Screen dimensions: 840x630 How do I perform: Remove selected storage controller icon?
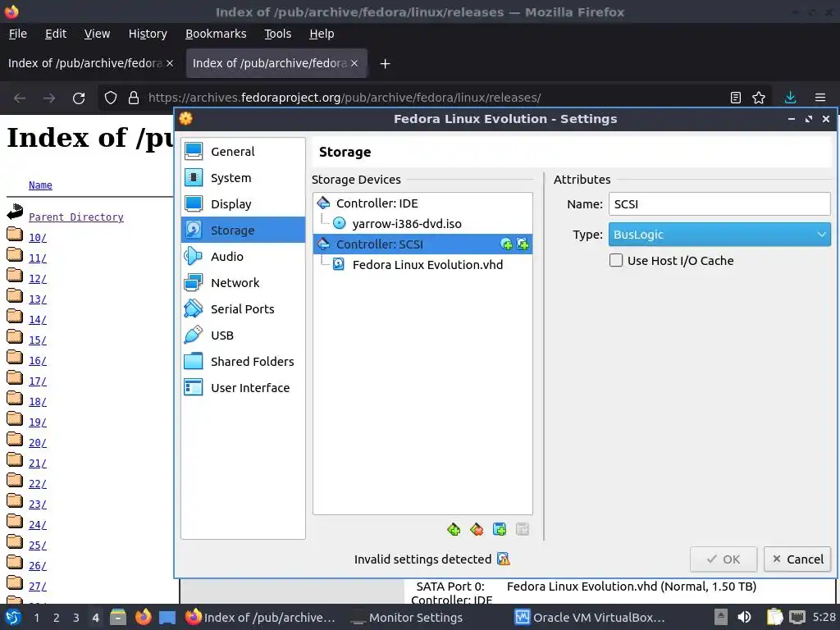tap(477, 530)
